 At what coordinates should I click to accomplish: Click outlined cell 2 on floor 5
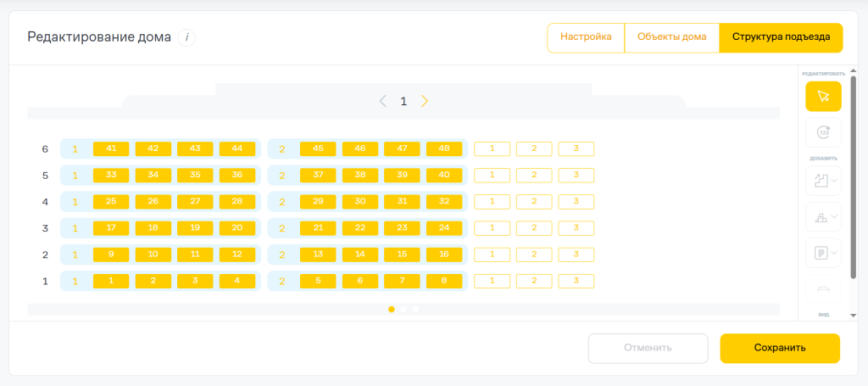(534, 175)
